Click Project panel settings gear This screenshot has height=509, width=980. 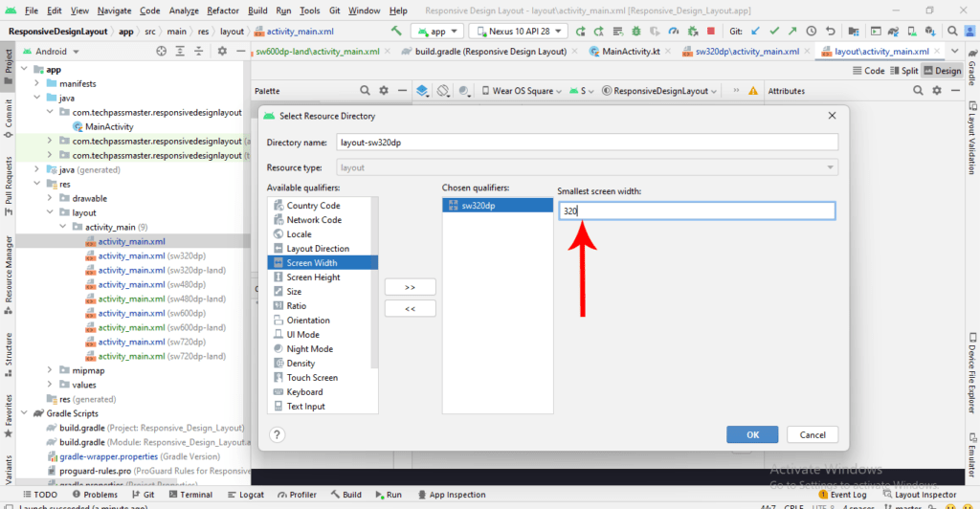click(x=222, y=52)
